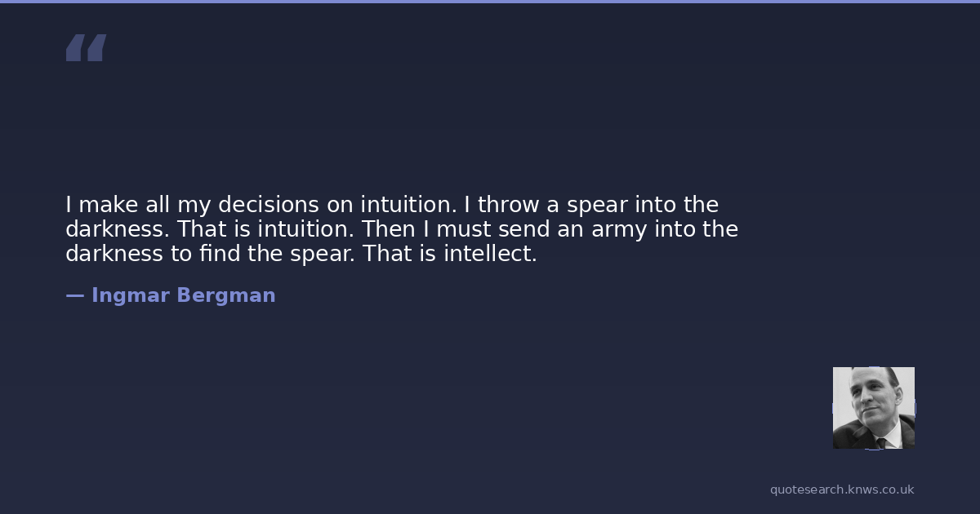The width and height of the screenshot is (980, 514).
Task: Click the large quotation mark icon
Action: (x=86, y=48)
